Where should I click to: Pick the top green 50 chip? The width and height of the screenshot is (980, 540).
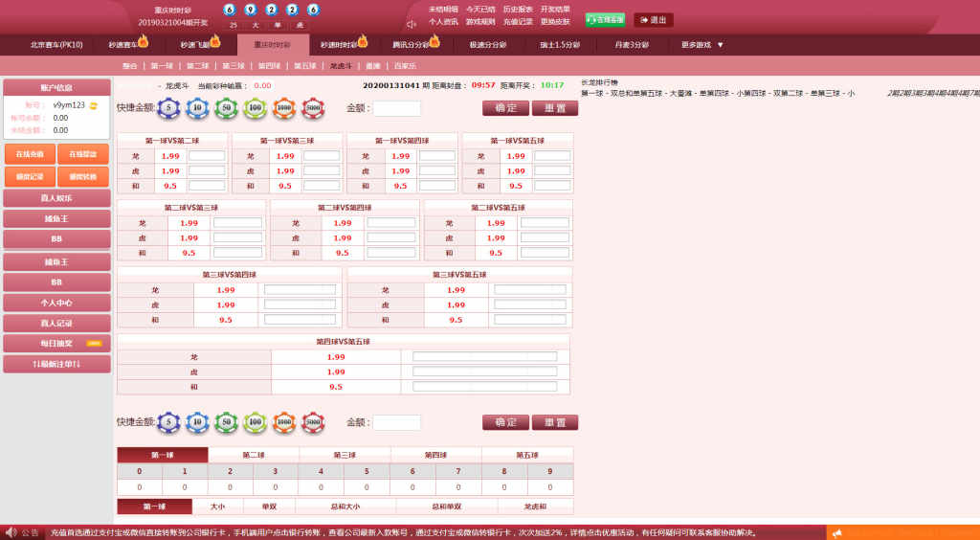(x=226, y=108)
